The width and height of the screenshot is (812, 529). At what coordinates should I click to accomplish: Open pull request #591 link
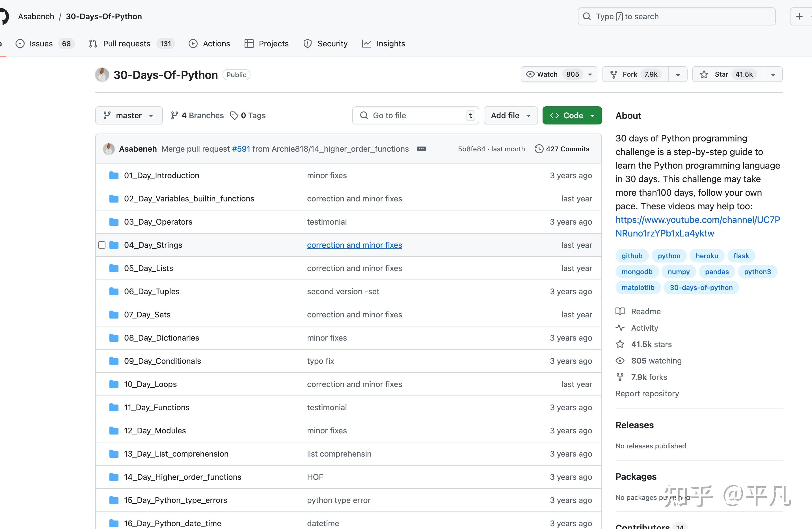(x=241, y=149)
